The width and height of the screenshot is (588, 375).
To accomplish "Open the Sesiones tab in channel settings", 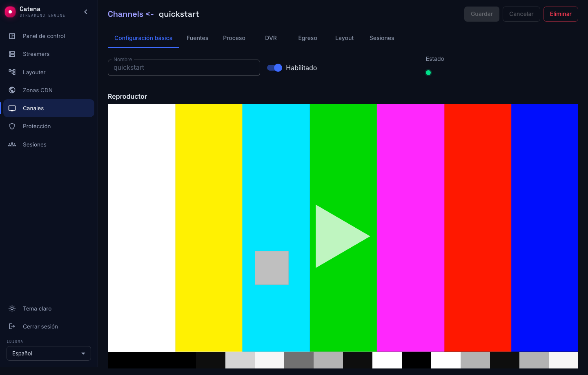I will coord(382,38).
